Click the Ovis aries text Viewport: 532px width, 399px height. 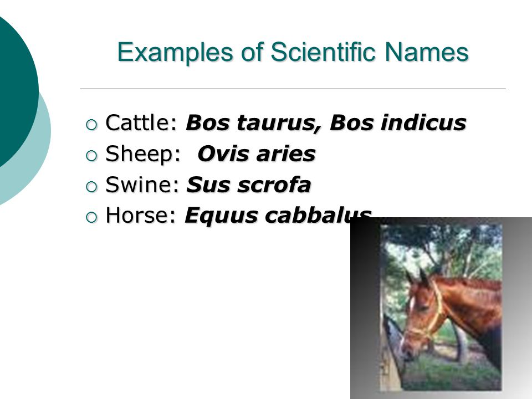pyautogui.click(x=257, y=154)
